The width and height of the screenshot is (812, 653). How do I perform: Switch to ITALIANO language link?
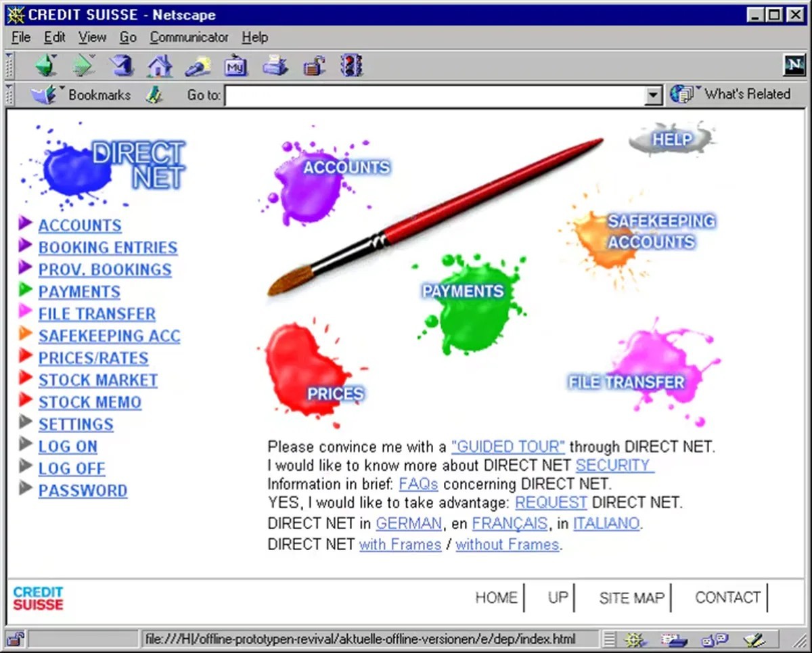coord(606,524)
